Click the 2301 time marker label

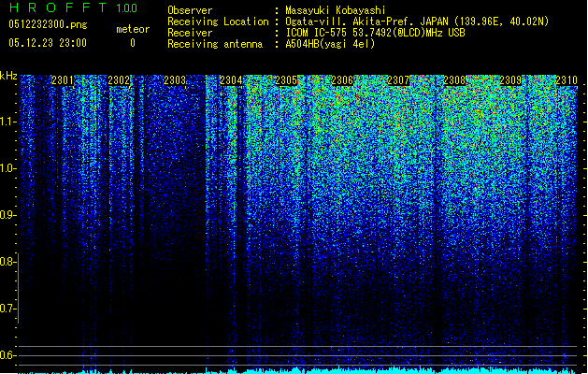(x=63, y=80)
